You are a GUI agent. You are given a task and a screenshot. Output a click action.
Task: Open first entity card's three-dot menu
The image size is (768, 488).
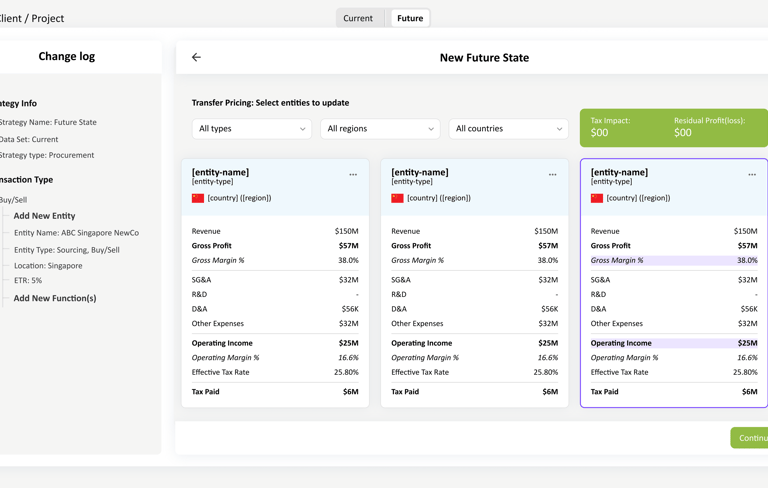[x=353, y=175]
